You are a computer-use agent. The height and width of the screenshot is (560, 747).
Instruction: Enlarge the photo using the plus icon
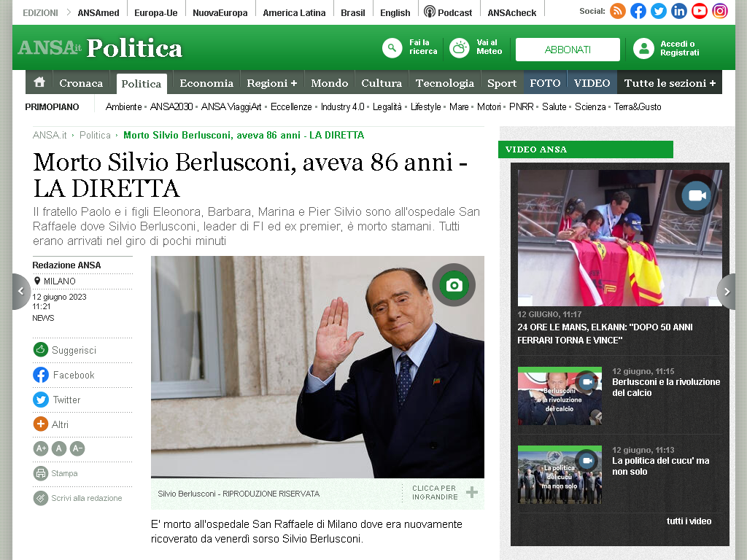(472, 493)
